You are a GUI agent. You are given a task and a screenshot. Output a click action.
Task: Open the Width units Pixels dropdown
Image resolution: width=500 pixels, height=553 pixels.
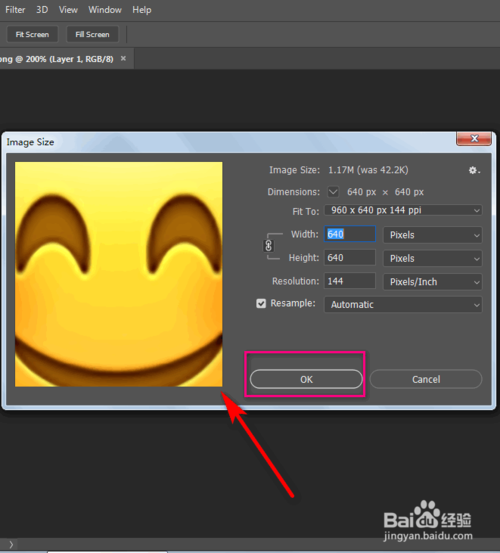click(433, 235)
